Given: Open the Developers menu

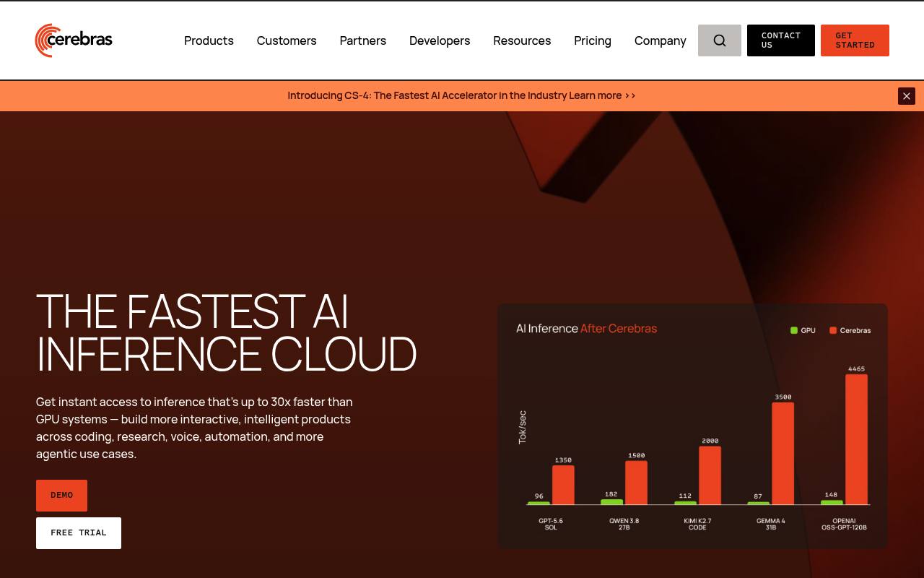Looking at the screenshot, I should coord(440,40).
